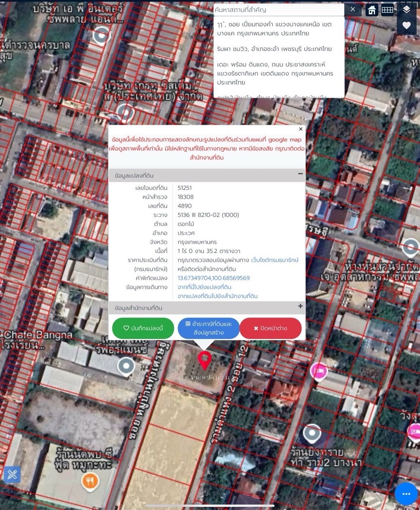Close the parcel info popup with X

pyautogui.click(x=301, y=129)
